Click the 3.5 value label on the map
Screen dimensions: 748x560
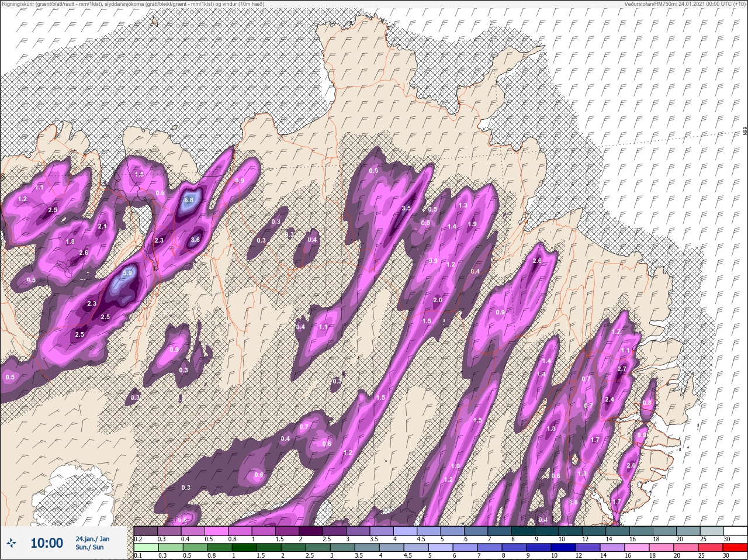406,208
